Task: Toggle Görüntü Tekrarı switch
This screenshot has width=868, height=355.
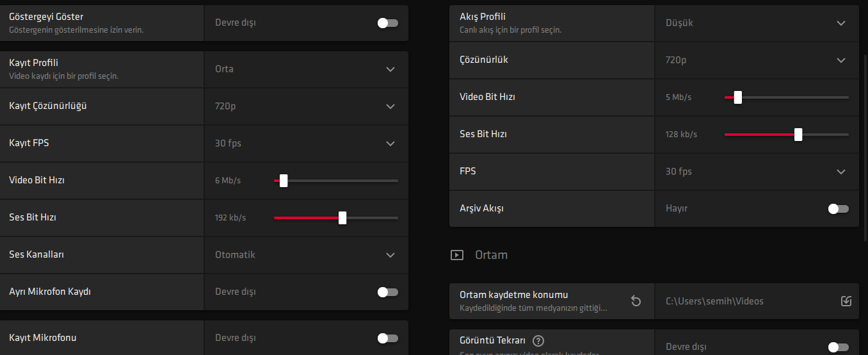Action: 839,347
